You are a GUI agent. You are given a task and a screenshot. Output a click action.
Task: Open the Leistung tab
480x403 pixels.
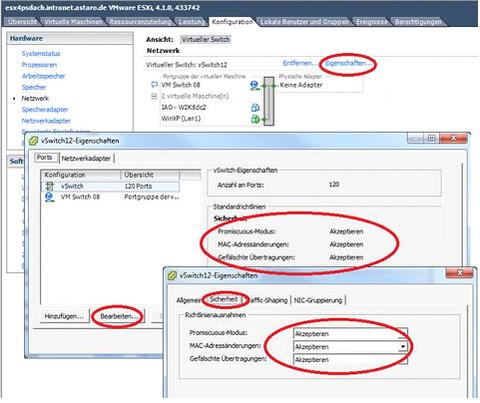tap(191, 22)
